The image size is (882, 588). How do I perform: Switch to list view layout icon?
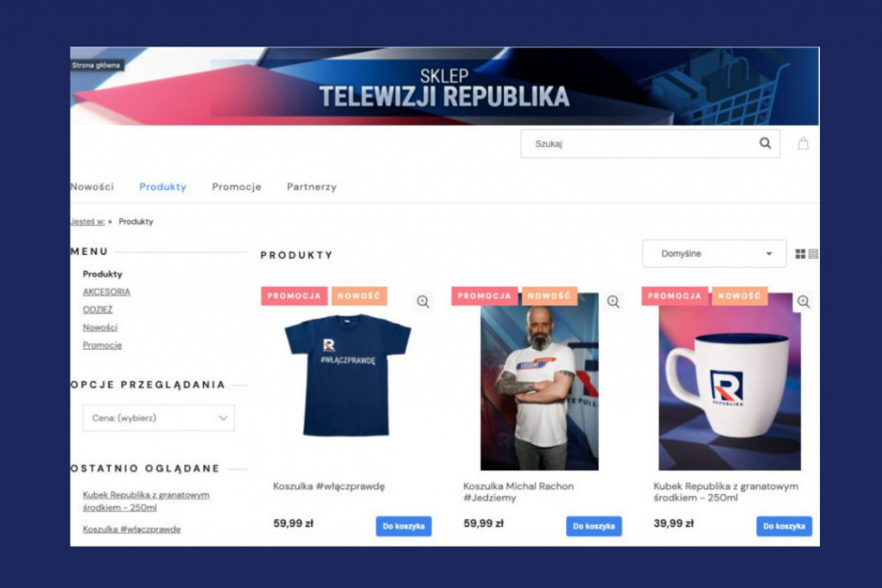(x=813, y=254)
